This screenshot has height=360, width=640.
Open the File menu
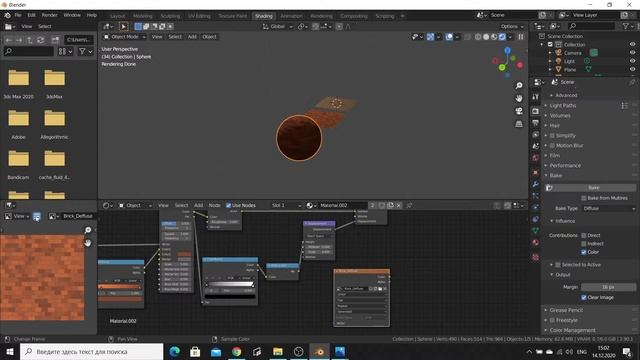click(18, 15)
